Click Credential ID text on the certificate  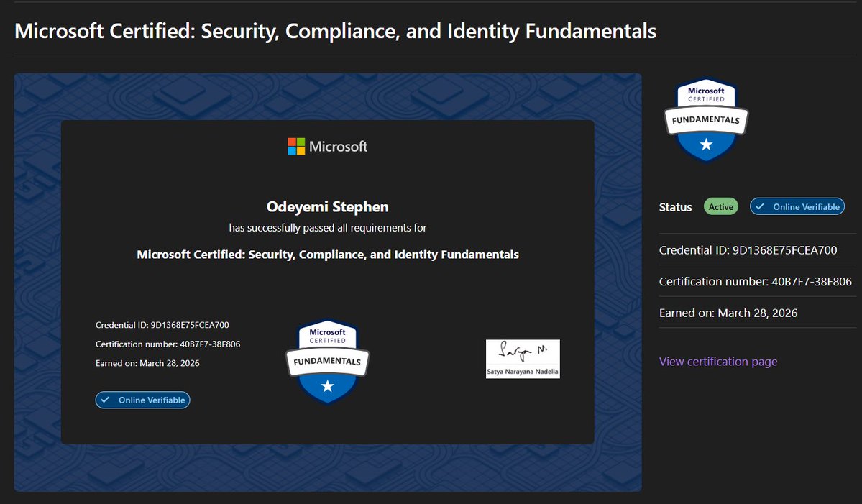click(x=162, y=325)
